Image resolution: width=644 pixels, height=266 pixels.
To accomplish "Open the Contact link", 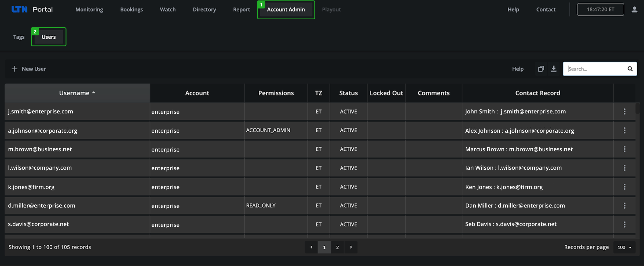I will (x=546, y=9).
